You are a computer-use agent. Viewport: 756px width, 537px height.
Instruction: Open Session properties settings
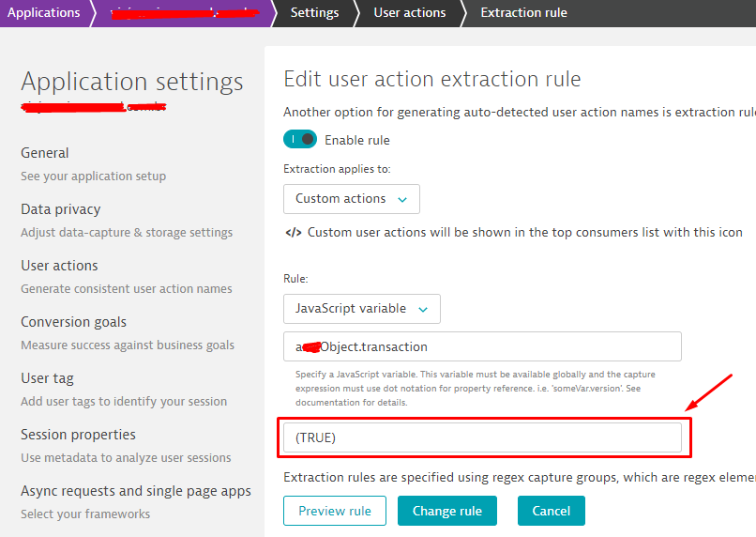[x=78, y=435]
